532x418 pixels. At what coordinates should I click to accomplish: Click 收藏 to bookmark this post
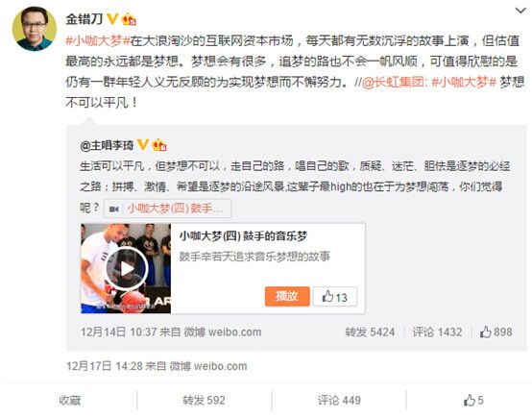(x=70, y=401)
